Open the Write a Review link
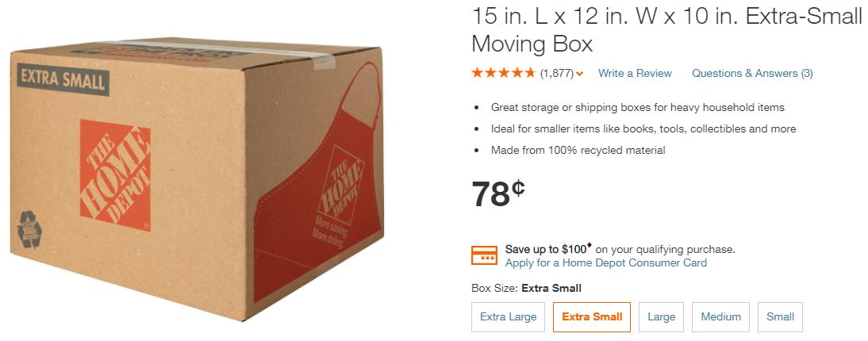Viewport: 868px width, 341px height. point(635,73)
